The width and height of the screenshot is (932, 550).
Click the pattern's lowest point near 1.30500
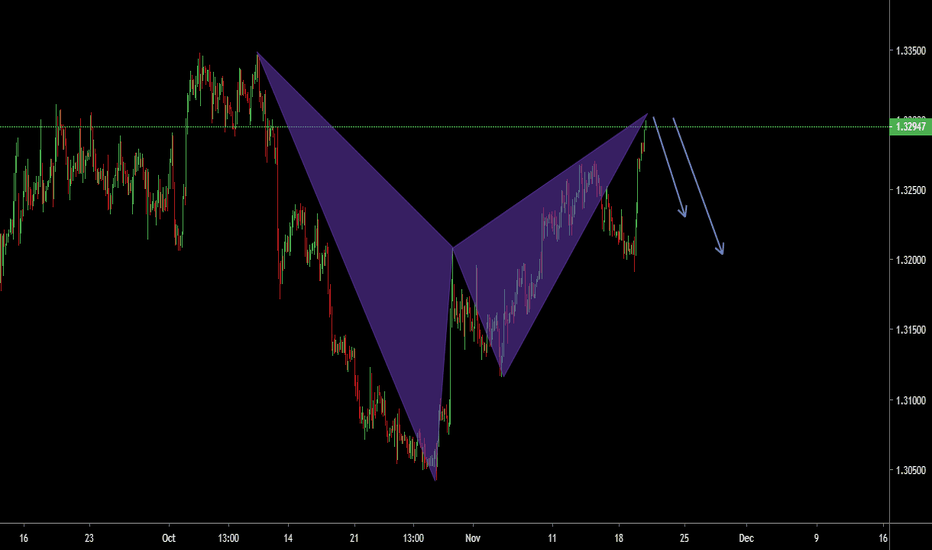[x=435, y=479]
